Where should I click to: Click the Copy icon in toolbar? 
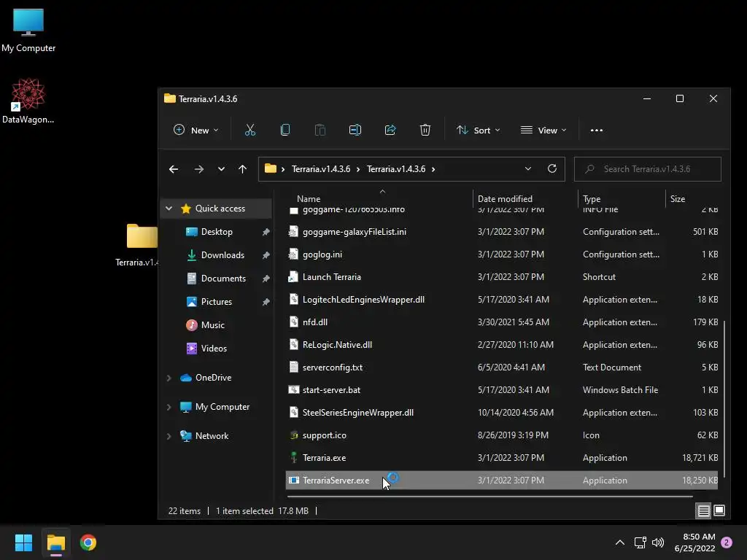coord(285,130)
